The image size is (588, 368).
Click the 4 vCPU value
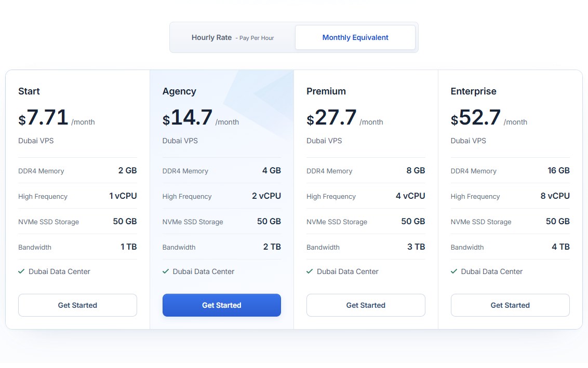coord(410,196)
